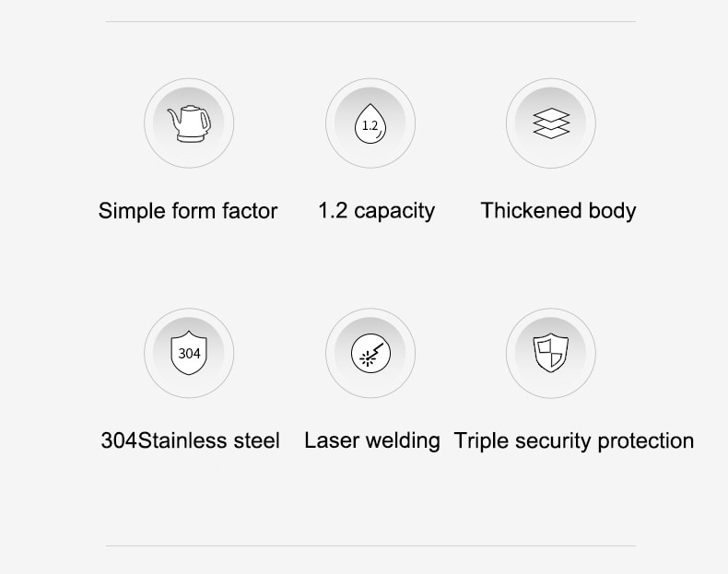This screenshot has height=574, width=728.
Task: Select the '304Stainless steel' label
Action: (191, 440)
